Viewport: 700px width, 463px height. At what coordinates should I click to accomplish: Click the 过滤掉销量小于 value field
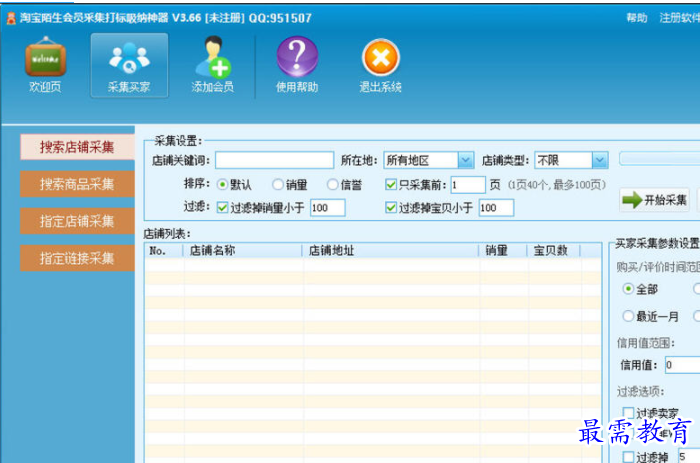pyautogui.click(x=328, y=208)
